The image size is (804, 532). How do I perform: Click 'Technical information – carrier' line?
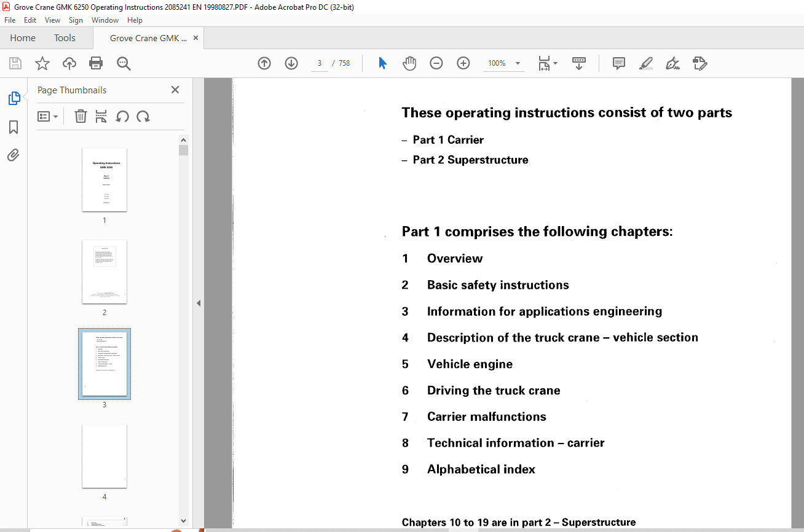point(516,443)
